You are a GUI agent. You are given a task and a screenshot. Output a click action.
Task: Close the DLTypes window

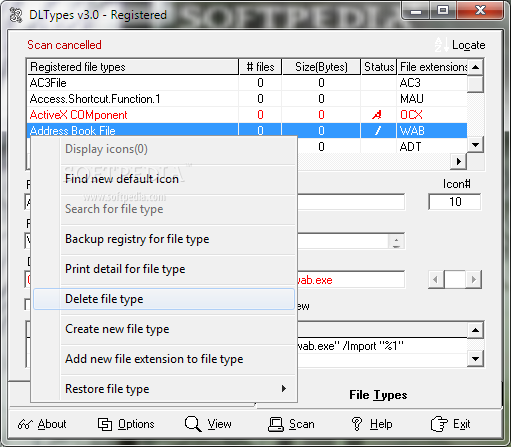coord(481,11)
